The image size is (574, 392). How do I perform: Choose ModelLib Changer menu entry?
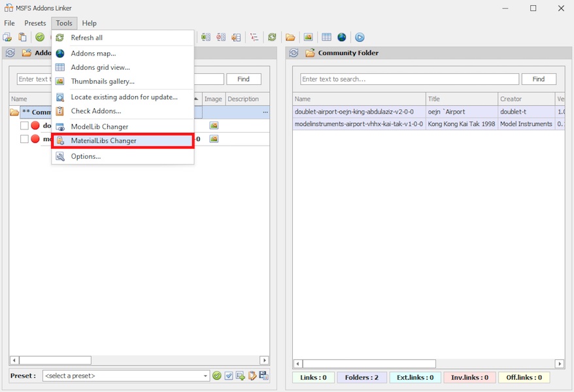(x=123, y=127)
